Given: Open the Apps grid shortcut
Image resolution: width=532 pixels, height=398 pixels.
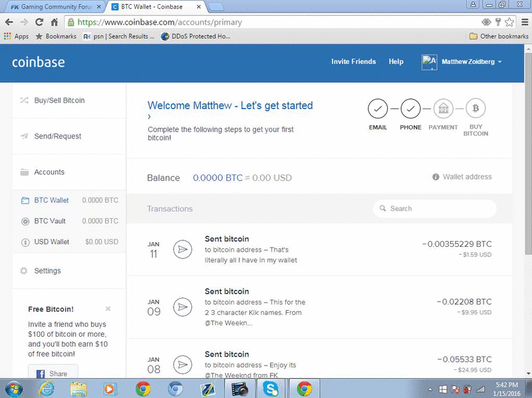Looking at the screenshot, I should coord(16,37).
